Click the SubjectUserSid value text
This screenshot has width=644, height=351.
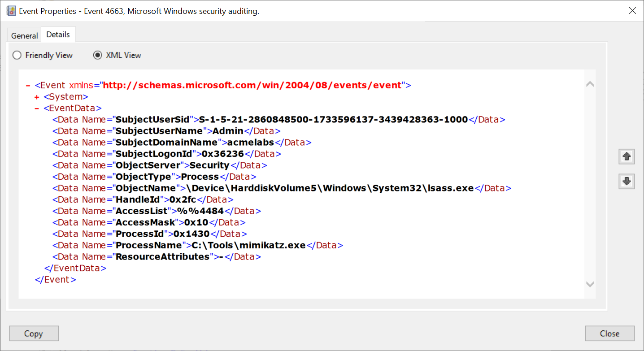coord(333,120)
